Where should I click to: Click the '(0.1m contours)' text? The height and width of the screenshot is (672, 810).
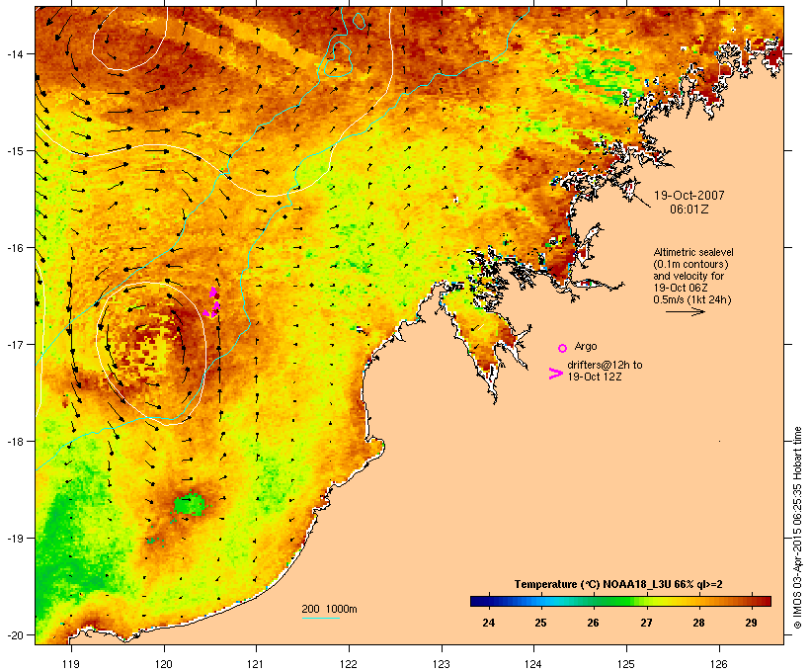coord(690,264)
